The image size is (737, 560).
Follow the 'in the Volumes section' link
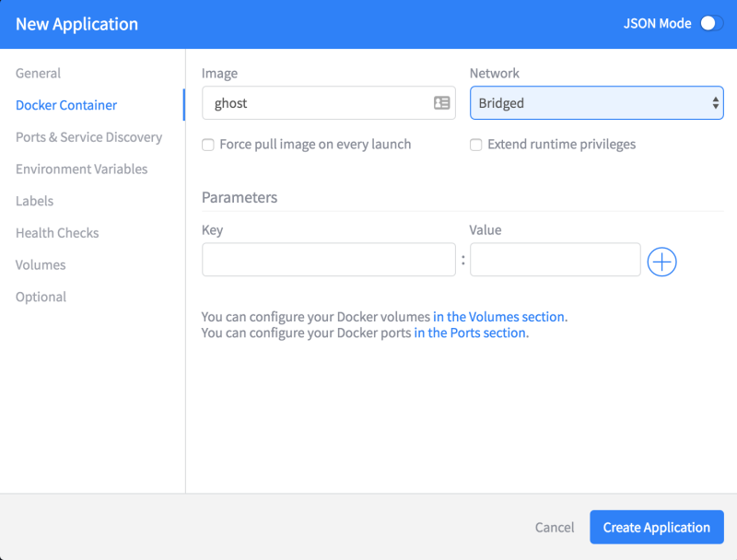pyautogui.click(x=498, y=317)
